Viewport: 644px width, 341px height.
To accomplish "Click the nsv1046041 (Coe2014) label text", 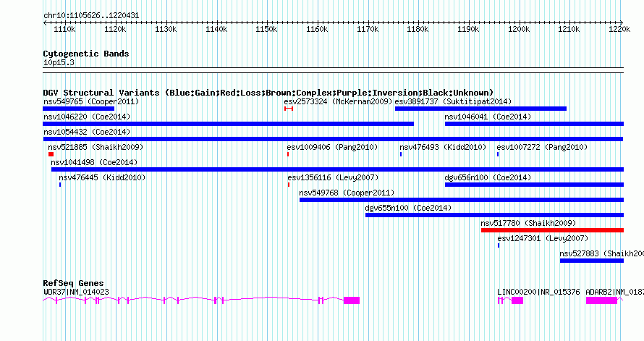I will click(x=488, y=117).
